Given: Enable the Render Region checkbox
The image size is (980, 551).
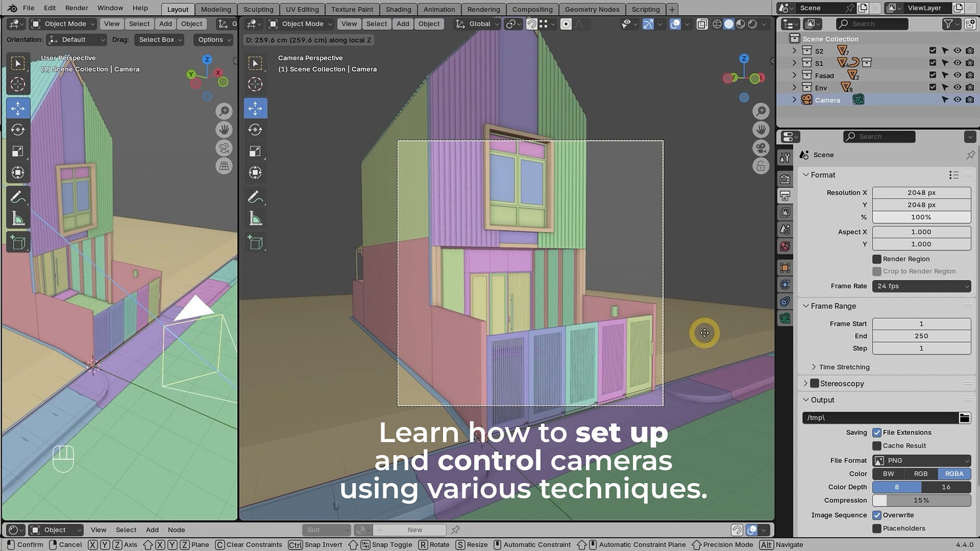Looking at the screenshot, I should click(x=877, y=259).
